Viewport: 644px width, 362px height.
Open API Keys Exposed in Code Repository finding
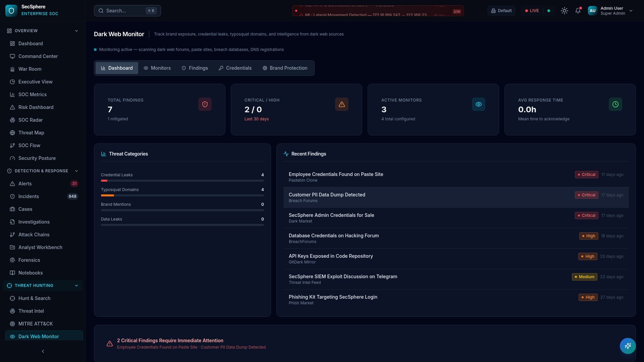(456, 259)
